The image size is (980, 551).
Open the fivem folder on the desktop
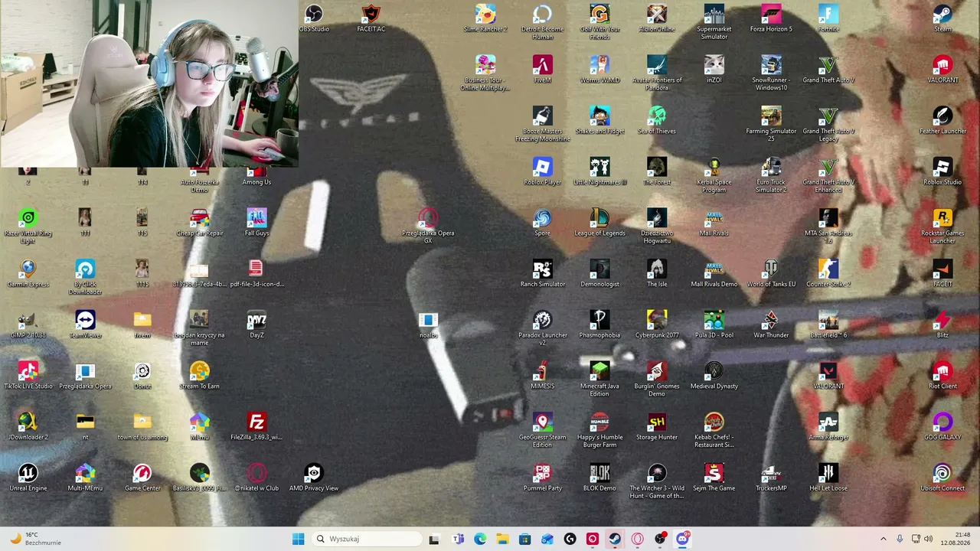[x=142, y=324]
